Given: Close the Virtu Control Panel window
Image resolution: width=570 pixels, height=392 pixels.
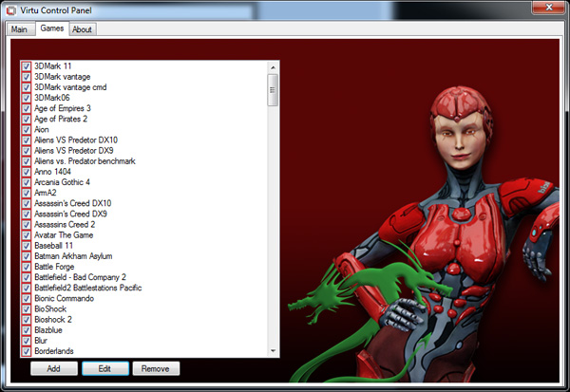Looking at the screenshot, I should click(549, 8).
